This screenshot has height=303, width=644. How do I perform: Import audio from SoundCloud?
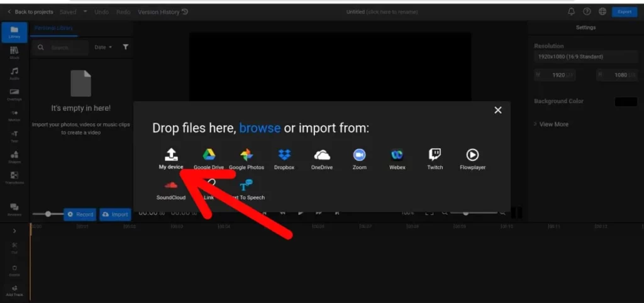click(x=171, y=190)
